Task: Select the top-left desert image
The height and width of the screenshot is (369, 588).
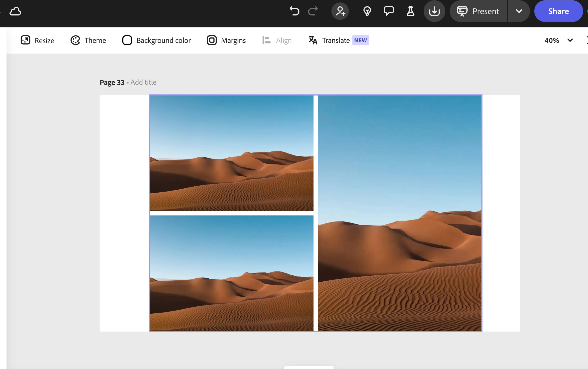Action: [x=232, y=153]
